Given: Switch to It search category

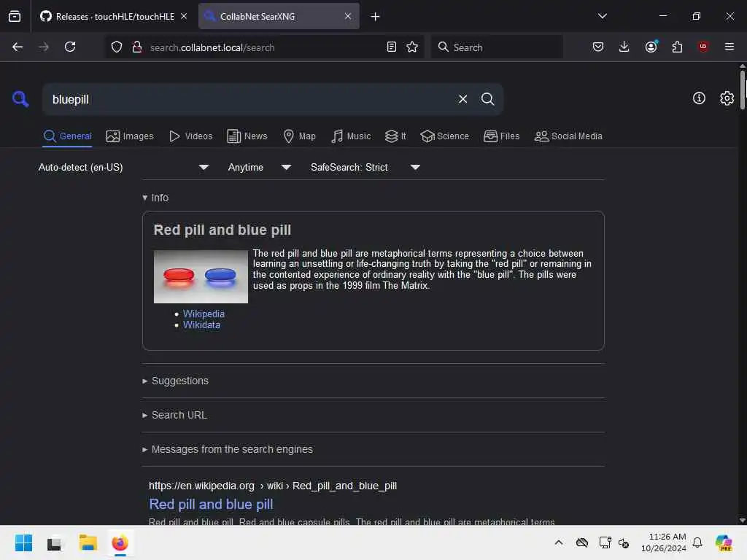Looking at the screenshot, I should coord(395,136).
